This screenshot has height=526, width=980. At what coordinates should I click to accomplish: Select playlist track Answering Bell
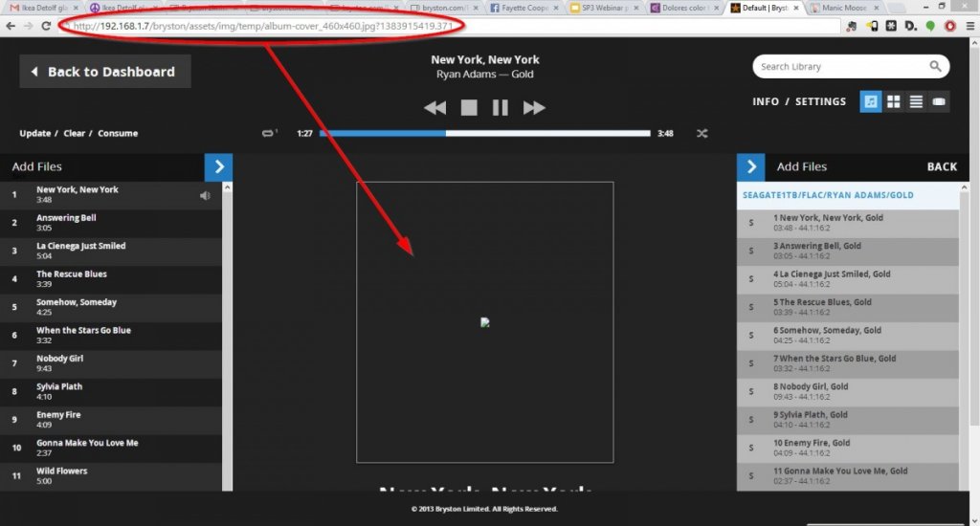[111, 223]
